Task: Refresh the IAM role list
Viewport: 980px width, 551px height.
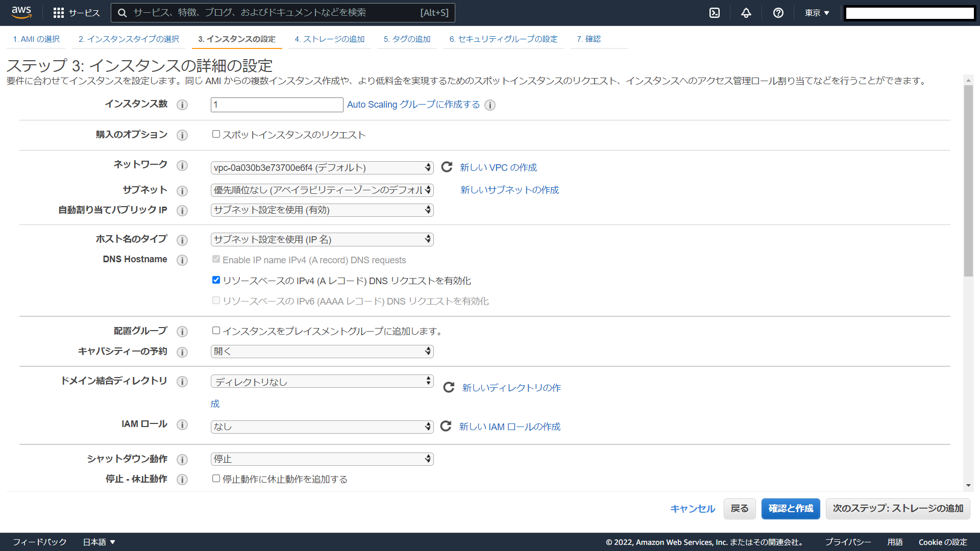Action: 446,426
